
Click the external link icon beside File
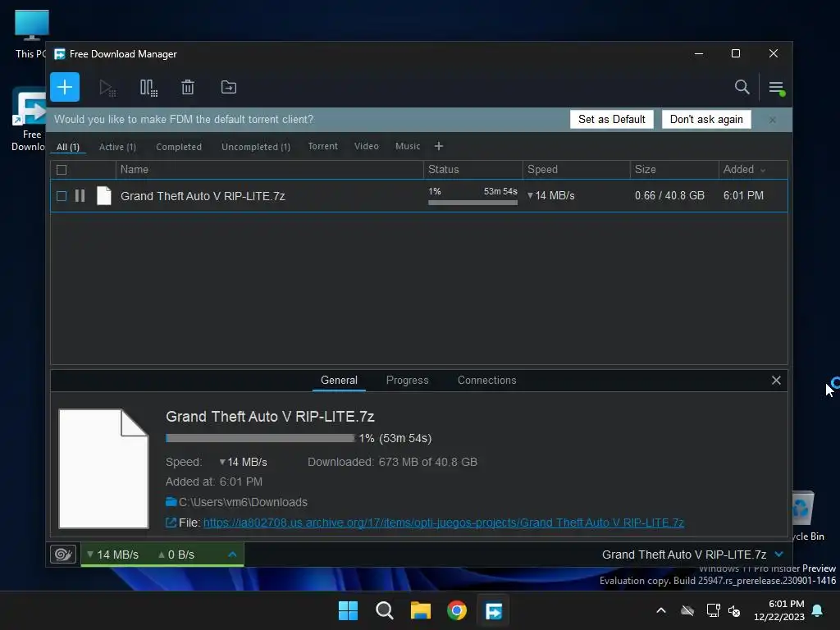[171, 523]
